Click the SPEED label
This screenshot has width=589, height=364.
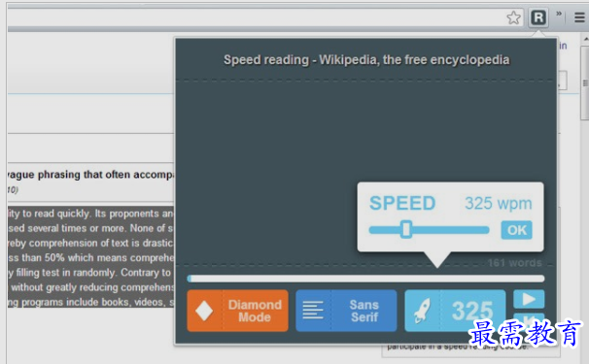click(402, 203)
